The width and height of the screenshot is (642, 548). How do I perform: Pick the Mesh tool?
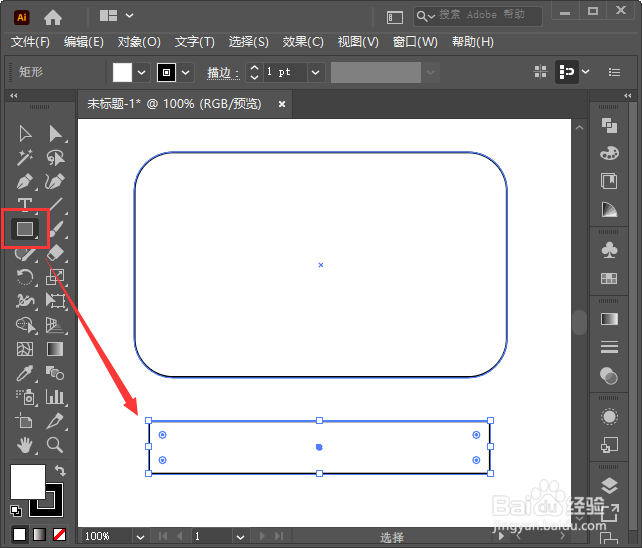(25, 349)
